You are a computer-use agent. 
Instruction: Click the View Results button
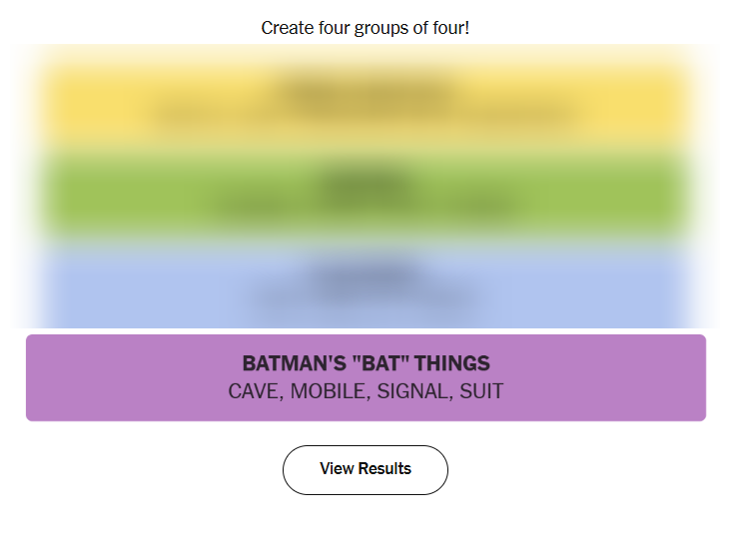point(366,469)
